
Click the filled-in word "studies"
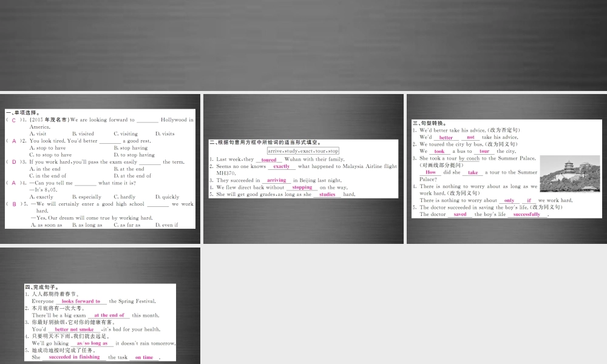tap(327, 195)
